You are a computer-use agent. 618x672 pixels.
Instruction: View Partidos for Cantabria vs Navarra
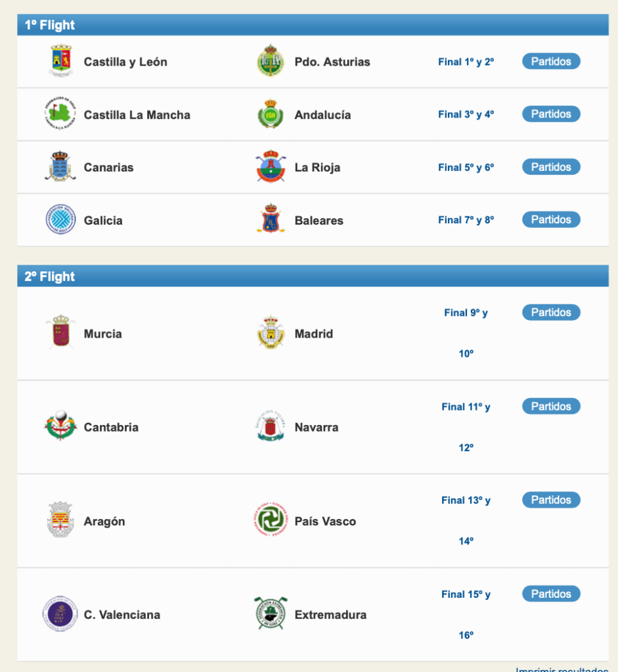click(x=551, y=406)
